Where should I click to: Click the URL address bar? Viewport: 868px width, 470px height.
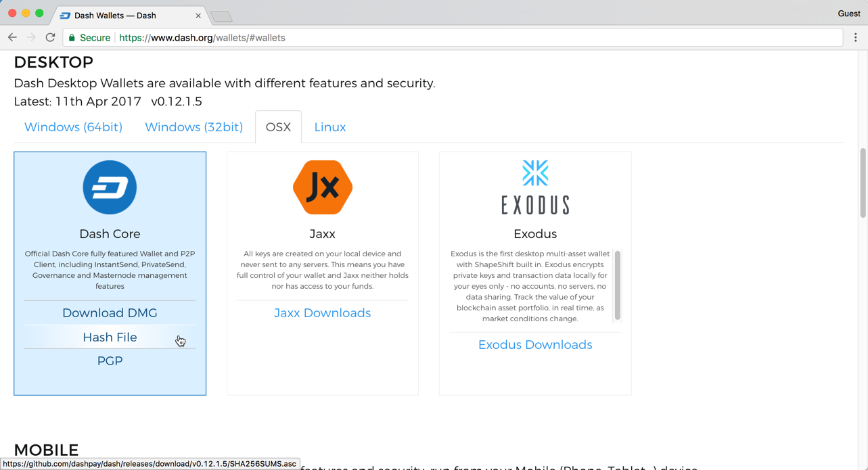(x=452, y=38)
